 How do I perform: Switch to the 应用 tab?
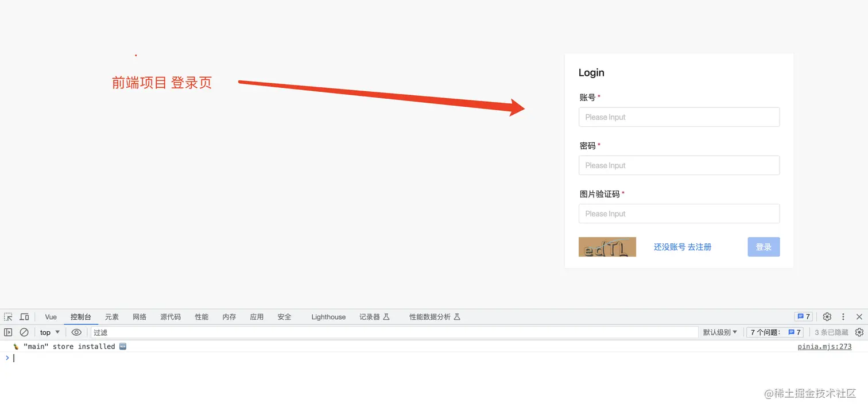point(257,317)
